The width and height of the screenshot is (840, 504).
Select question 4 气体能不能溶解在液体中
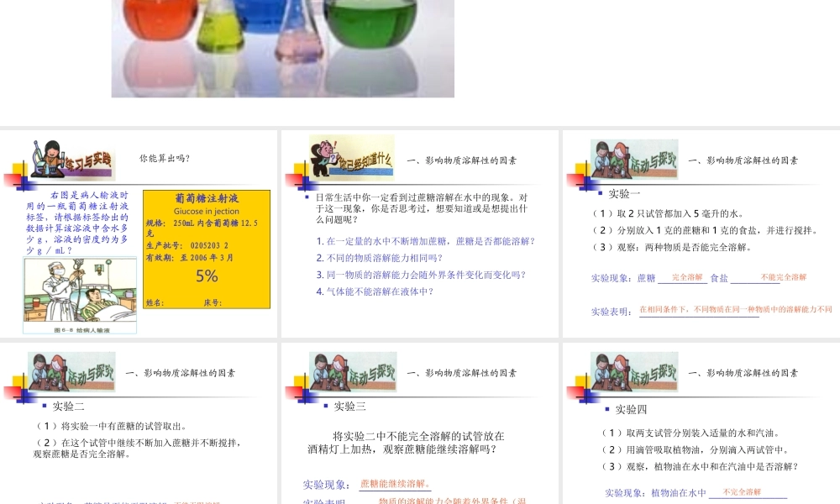pos(375,291)
